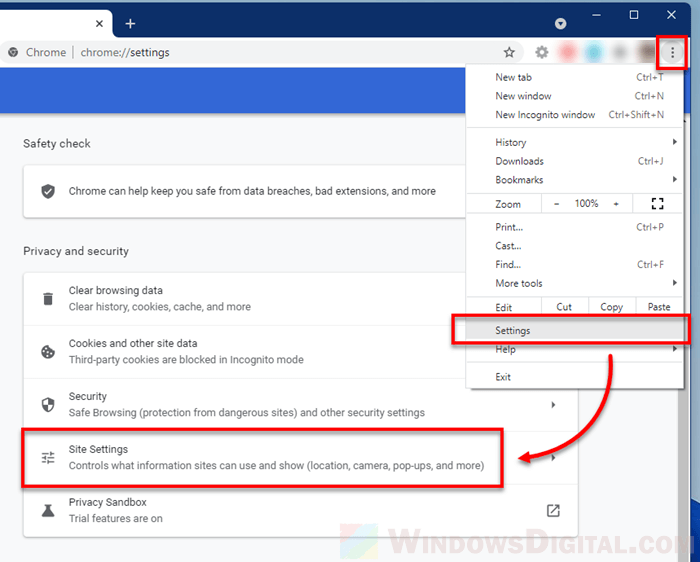Click Cut in the Edit row

point(564,307)
